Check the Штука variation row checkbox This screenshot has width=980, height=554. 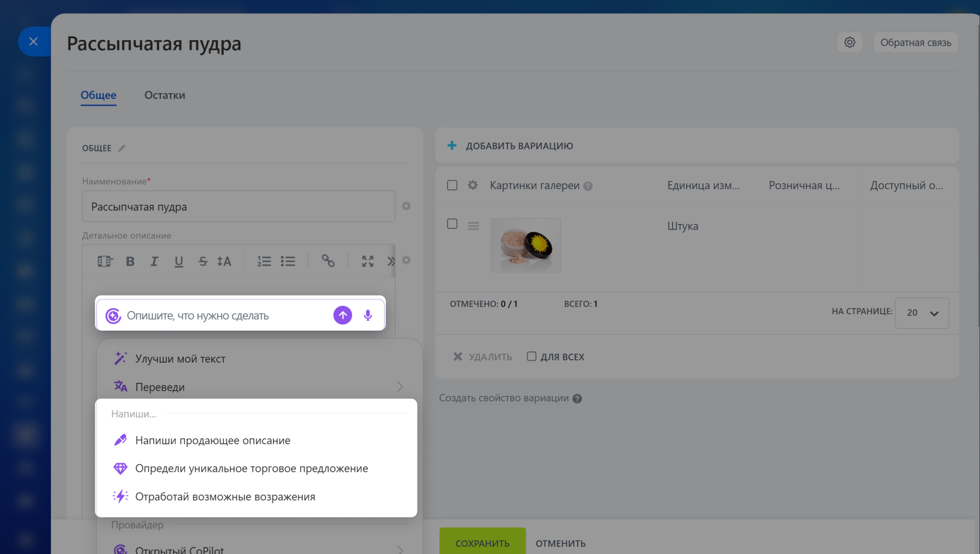point(452,224)
